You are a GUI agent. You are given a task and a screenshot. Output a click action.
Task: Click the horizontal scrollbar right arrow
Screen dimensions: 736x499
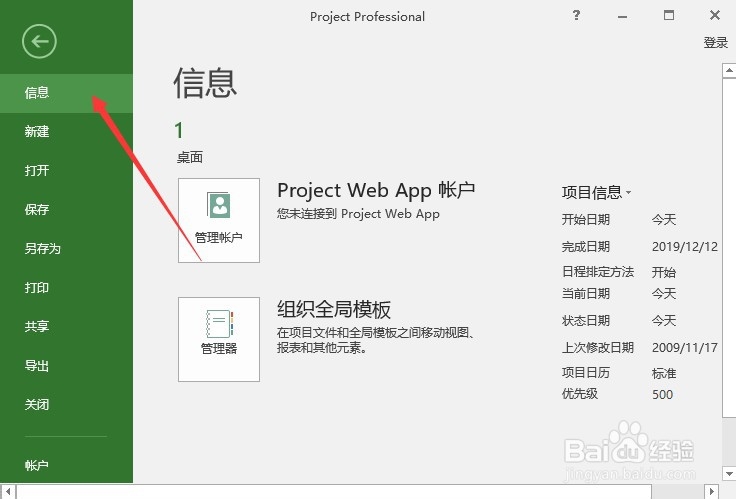pos(712,491)
